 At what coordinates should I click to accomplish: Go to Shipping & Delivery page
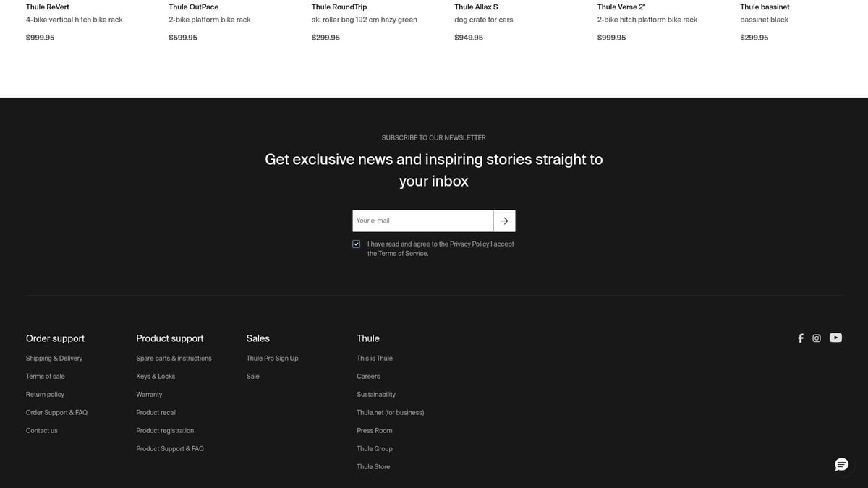[54, 359]
